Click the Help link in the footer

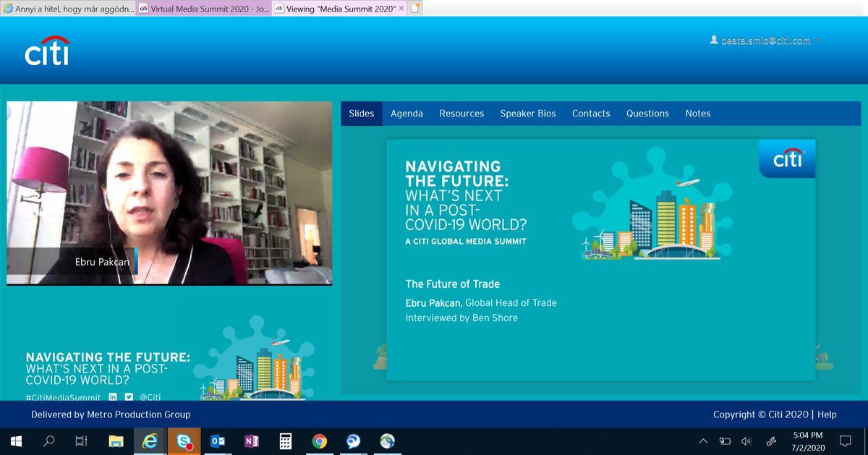(x=827, y=414)
